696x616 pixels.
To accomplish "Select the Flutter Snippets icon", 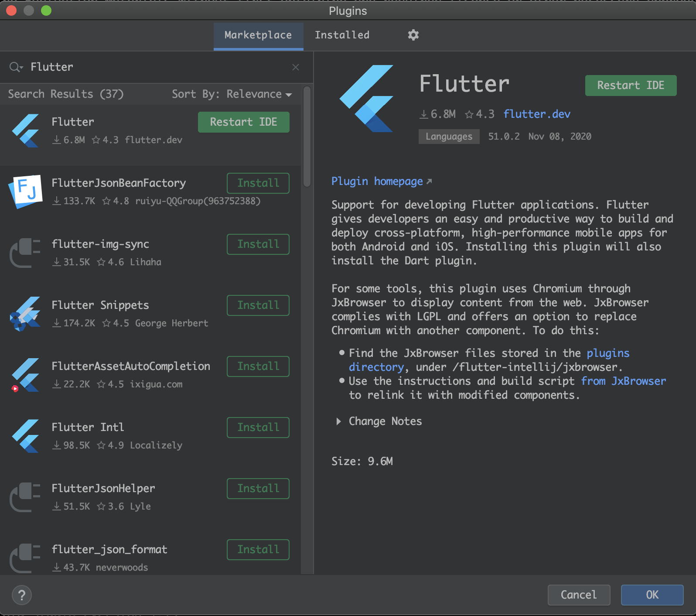I will [25, 314].
